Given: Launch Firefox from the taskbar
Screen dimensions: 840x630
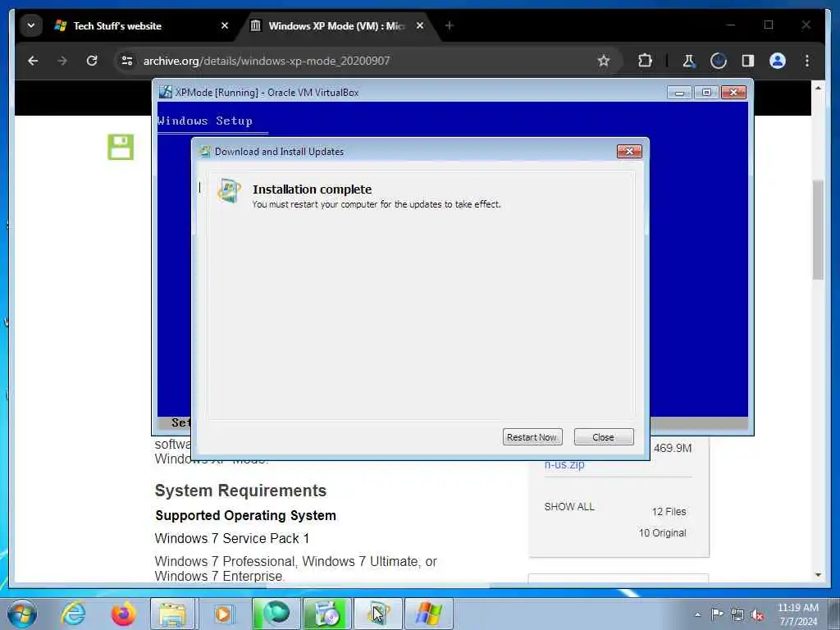Looking at the screenshot, I should pyautogui.click(x=123, y=614).
